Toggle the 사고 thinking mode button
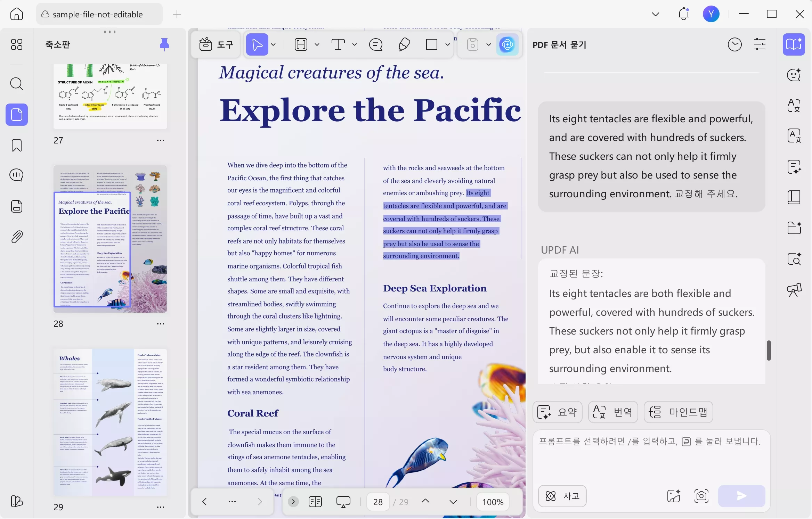Image resolution: width=812 pixels, height=519 pixels. tap(562, 496)
